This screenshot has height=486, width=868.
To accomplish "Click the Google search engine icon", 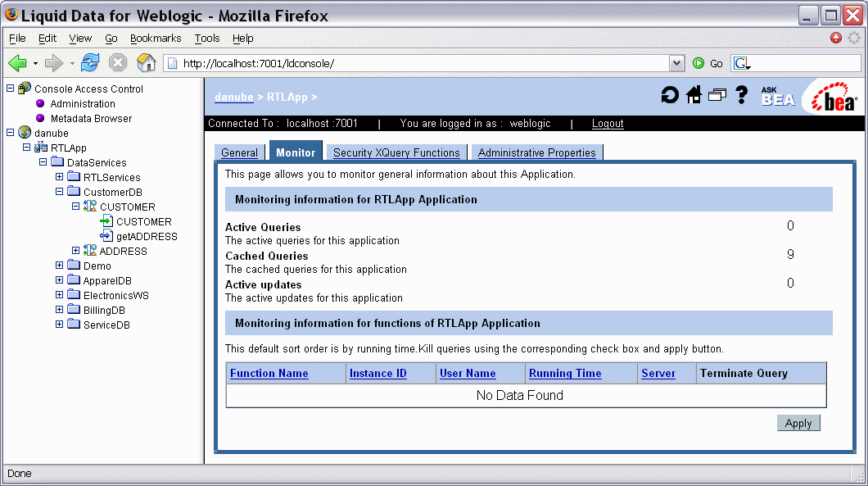I will [741, 63].
